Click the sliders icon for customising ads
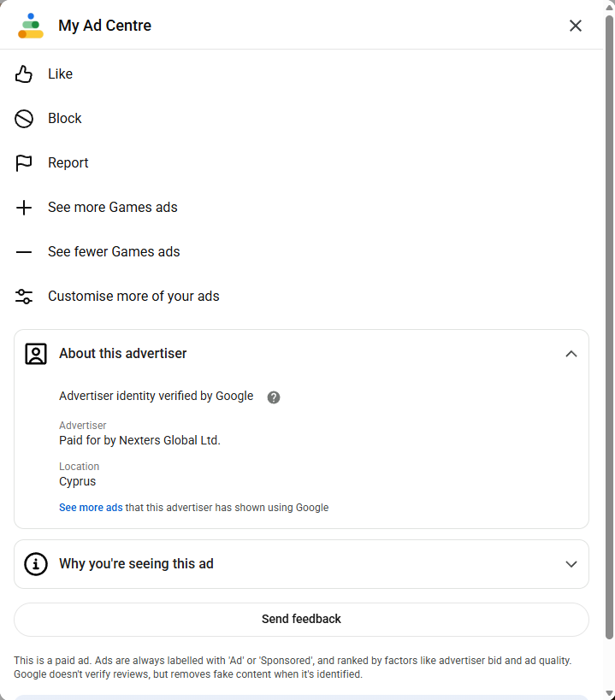 pos(24,297)
